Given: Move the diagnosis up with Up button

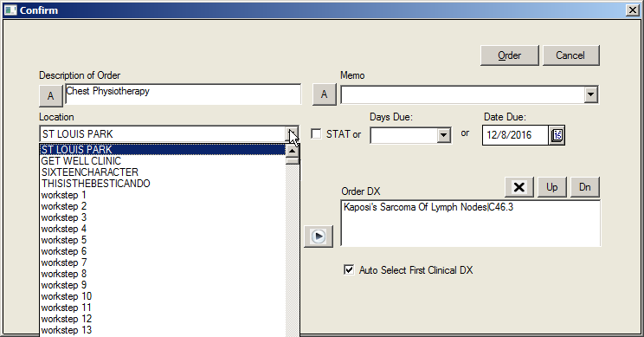Looking at the screenshot, I should pos(552,187).
